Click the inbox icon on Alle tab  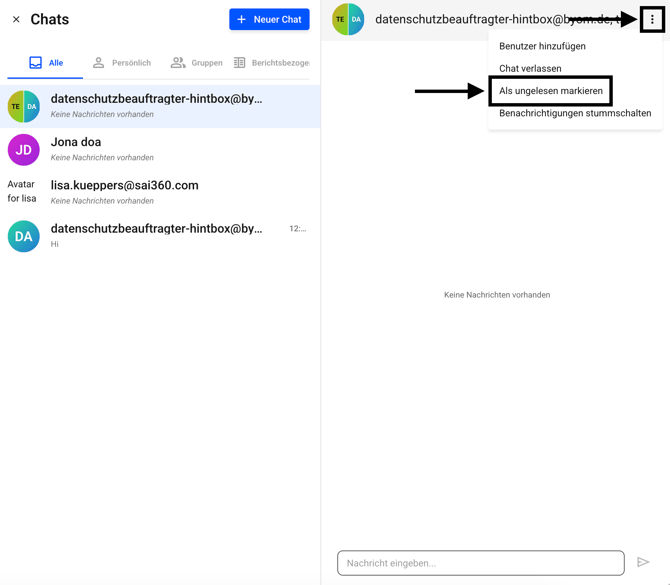[35, 63]
